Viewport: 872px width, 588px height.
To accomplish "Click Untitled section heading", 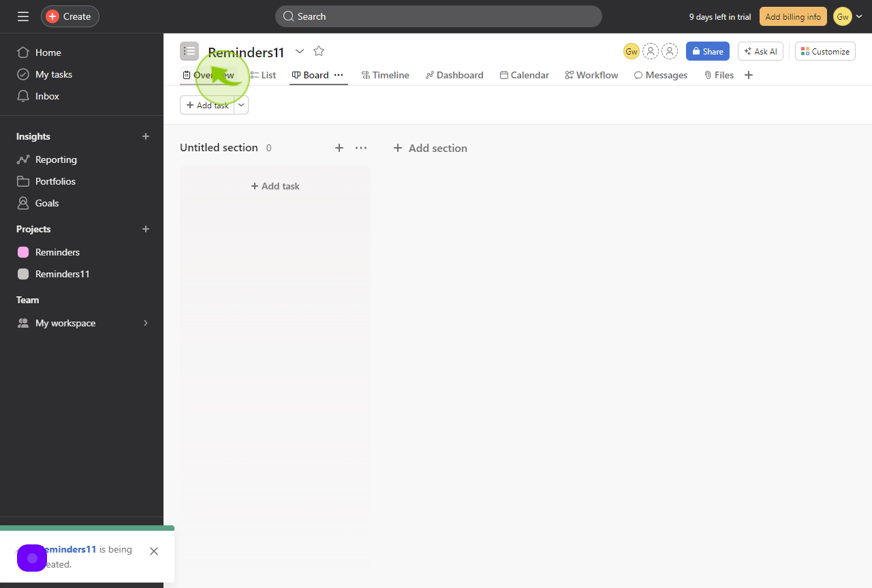I will pyautogui.click(x=219, y=148).
